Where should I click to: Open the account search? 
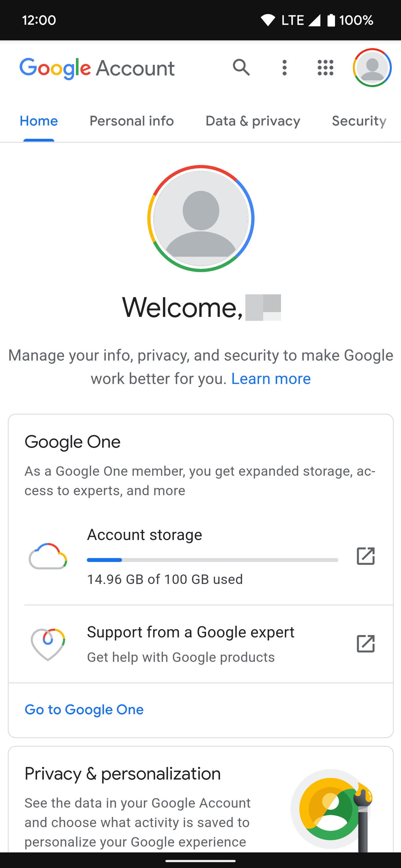pyautogui.click(x=242, y=68)
